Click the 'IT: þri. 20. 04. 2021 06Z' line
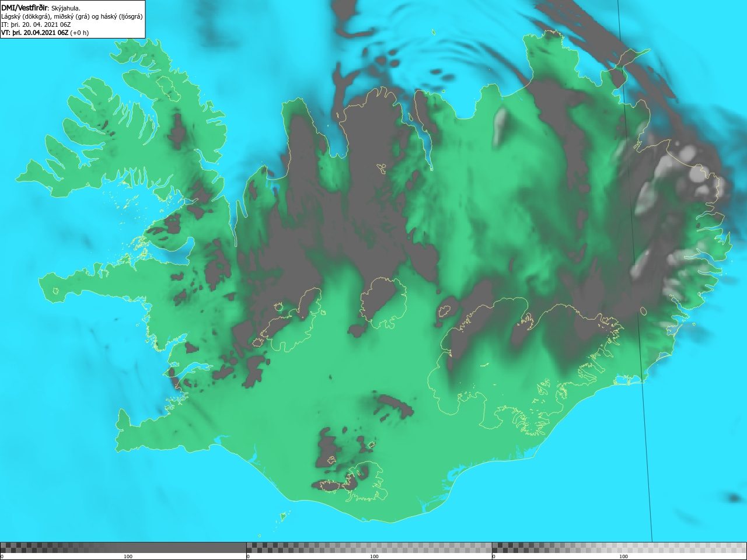This screenshot has width=747, height=560. point(36,24)
